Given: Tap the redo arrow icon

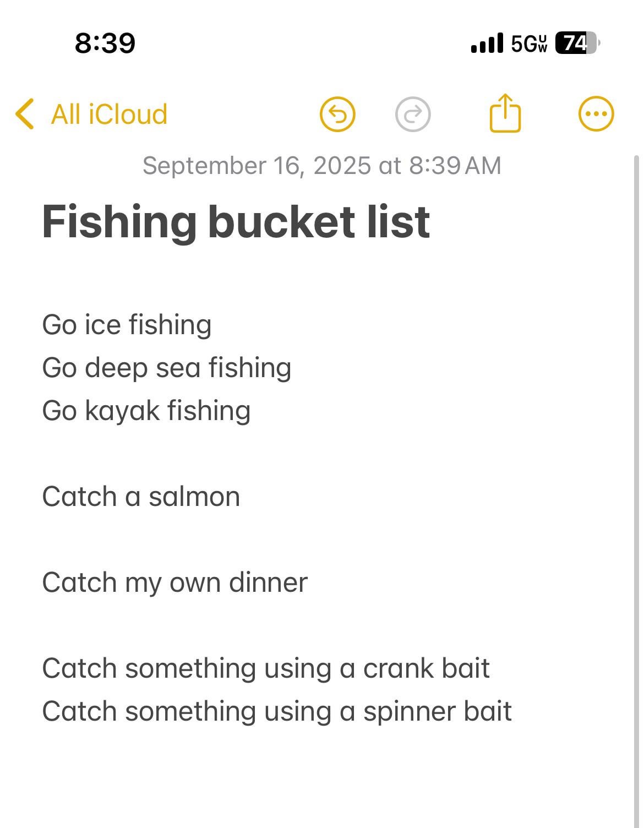Looking at the screenshot, I should 413,115.
